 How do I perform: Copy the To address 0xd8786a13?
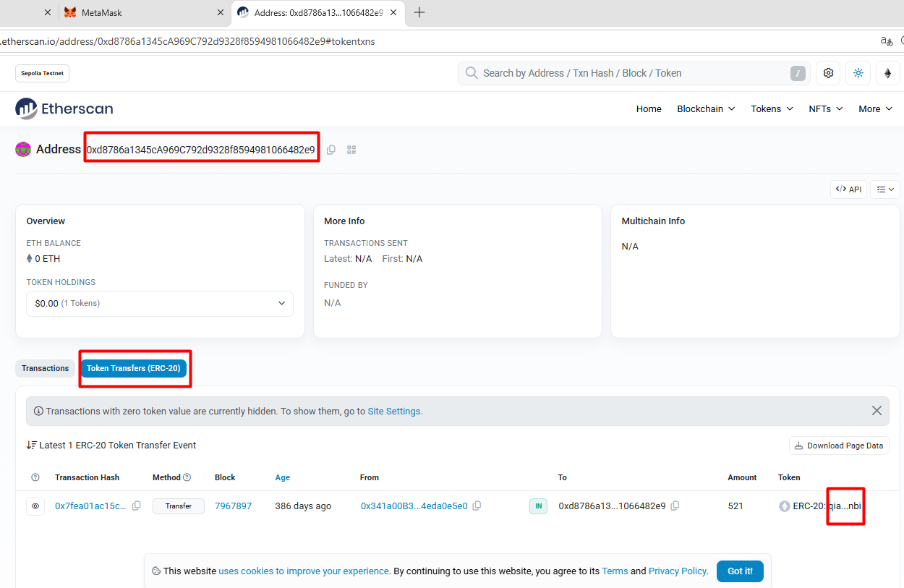click(675, 506)
